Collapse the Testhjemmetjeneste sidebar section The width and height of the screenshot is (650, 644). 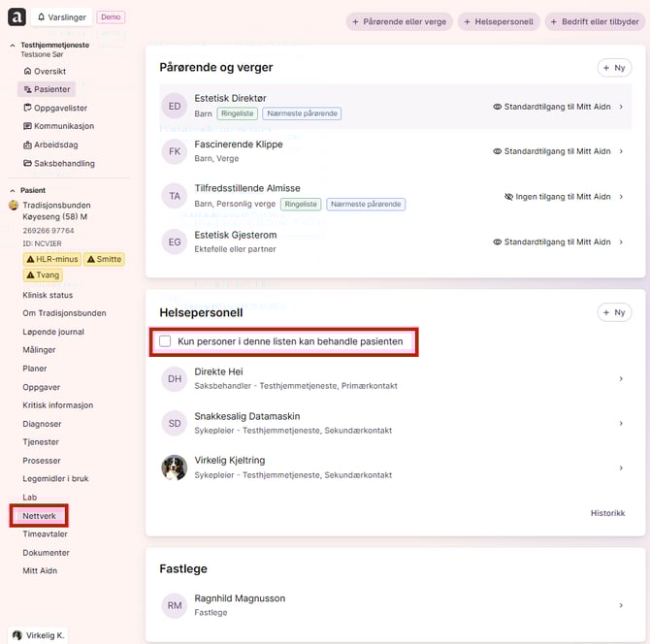(x=13, y=46)
